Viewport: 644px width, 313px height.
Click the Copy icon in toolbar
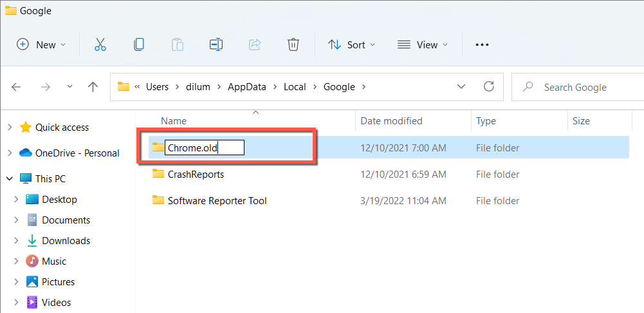click(138, 44)
